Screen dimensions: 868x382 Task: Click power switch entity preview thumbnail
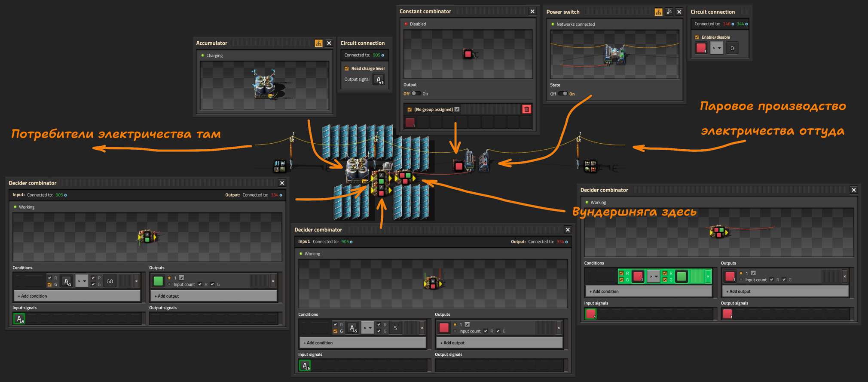615,54
